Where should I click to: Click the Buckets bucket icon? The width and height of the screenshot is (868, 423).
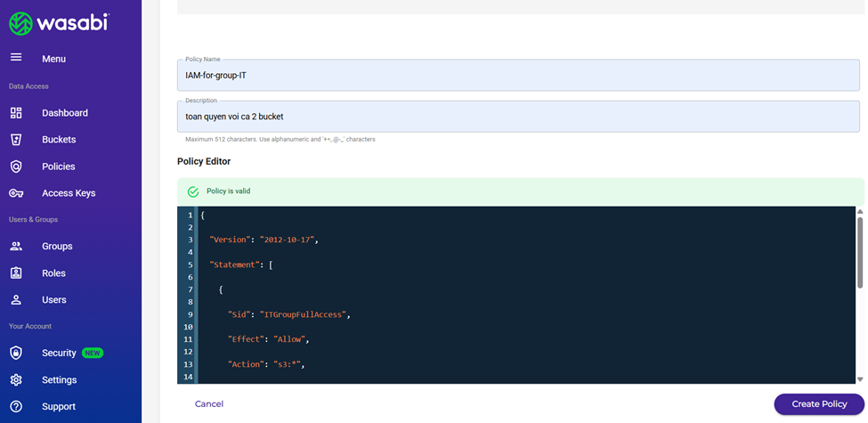point(16,140)
